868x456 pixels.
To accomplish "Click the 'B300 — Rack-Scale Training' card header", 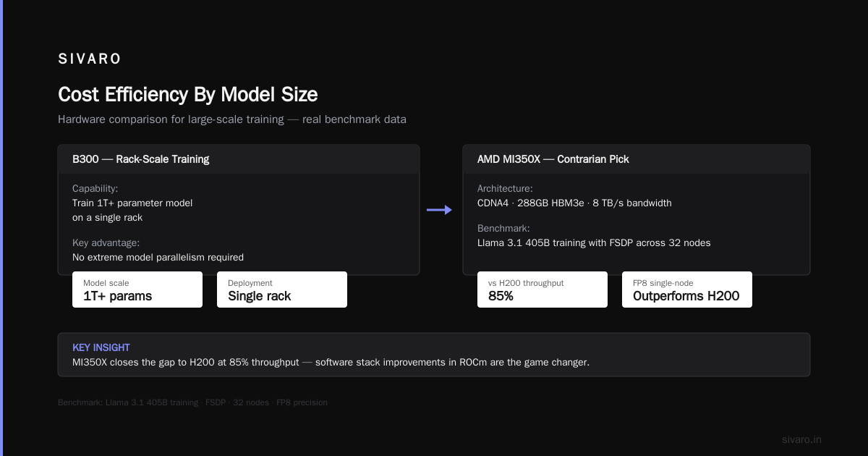I will tap(239, 159).
